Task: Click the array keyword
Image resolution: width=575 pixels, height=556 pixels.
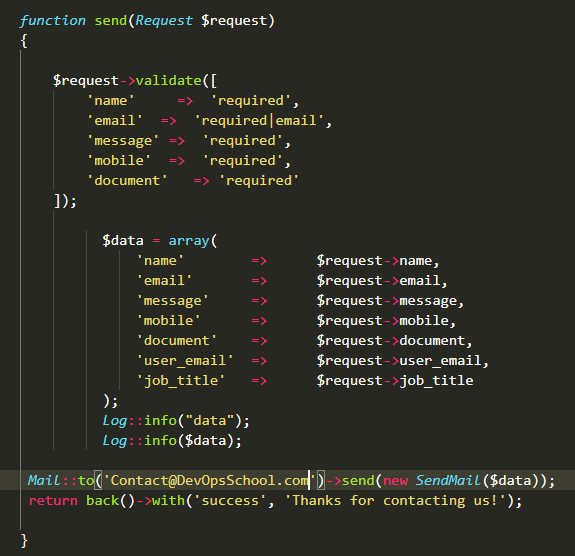Action: [189, 241]
